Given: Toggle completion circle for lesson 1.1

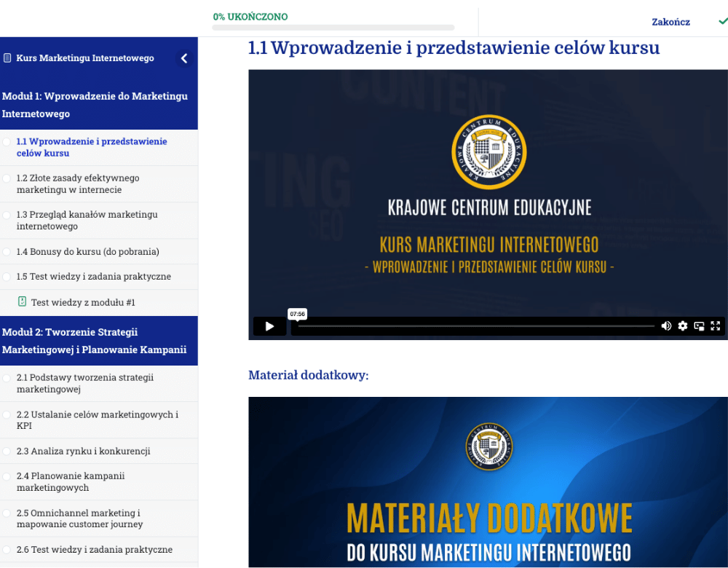Looking at the screenshot, I should 7,142.
